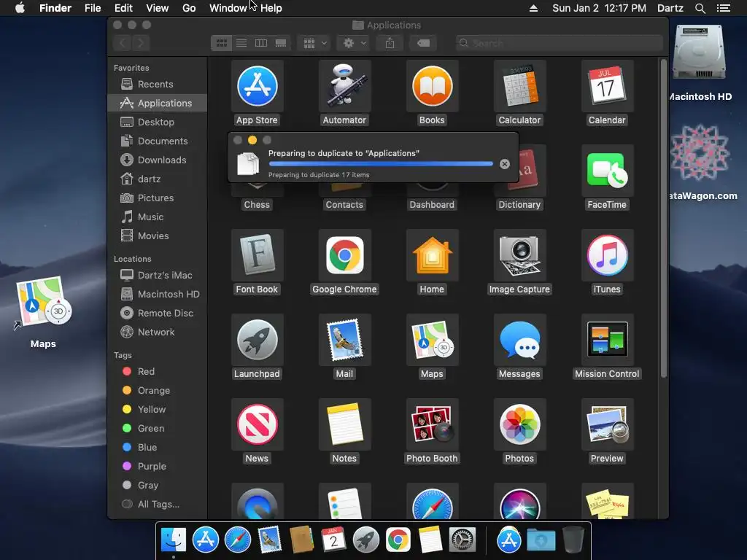Select the Photos app icon
The image size is (747, 560).
tap(519, 424)
